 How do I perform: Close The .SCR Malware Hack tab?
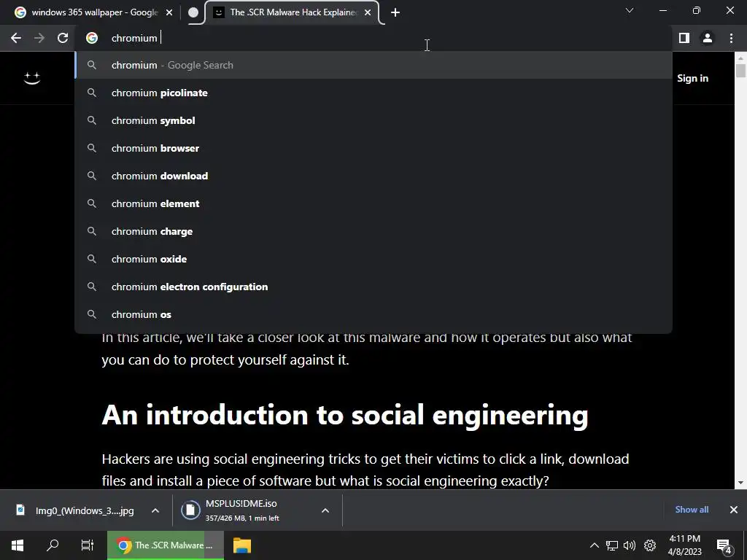coord(368,13)
